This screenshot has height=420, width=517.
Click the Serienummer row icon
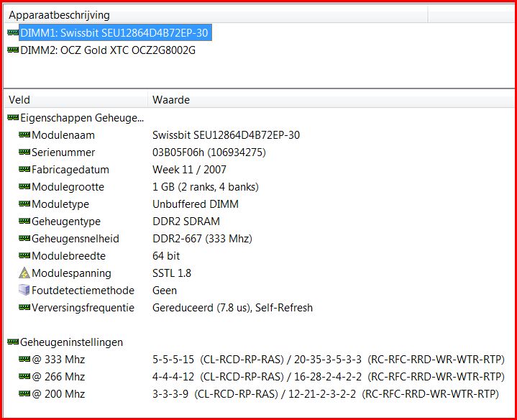(x=24, y=152)
